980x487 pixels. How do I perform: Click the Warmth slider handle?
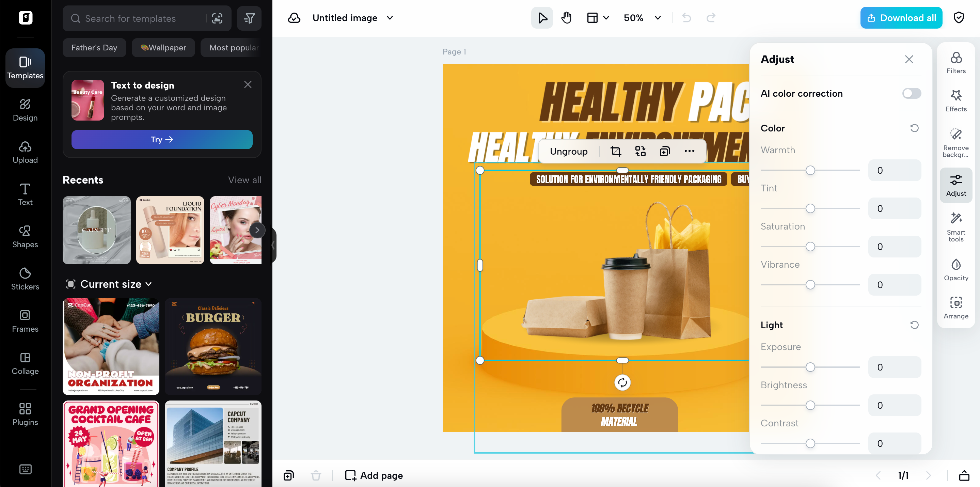(810, 170)
